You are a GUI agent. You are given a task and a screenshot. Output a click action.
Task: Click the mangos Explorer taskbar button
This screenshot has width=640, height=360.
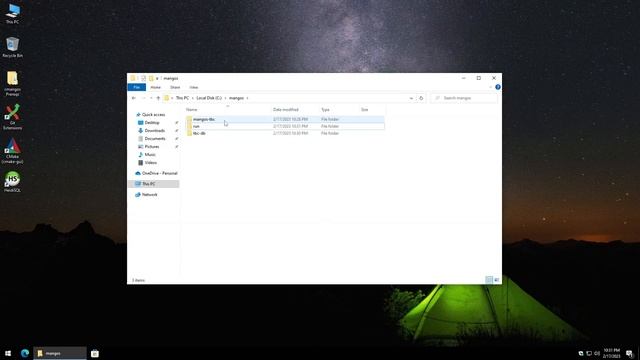pos(60,353)
